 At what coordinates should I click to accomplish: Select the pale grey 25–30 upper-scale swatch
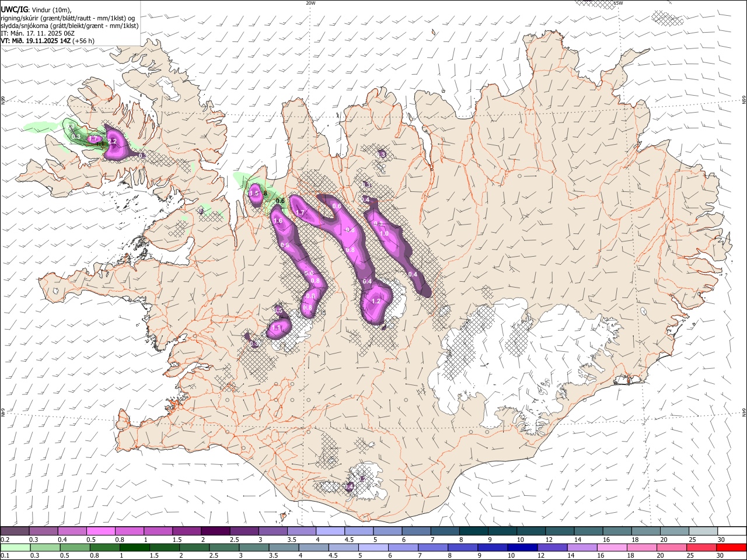[x=703, y=531]
